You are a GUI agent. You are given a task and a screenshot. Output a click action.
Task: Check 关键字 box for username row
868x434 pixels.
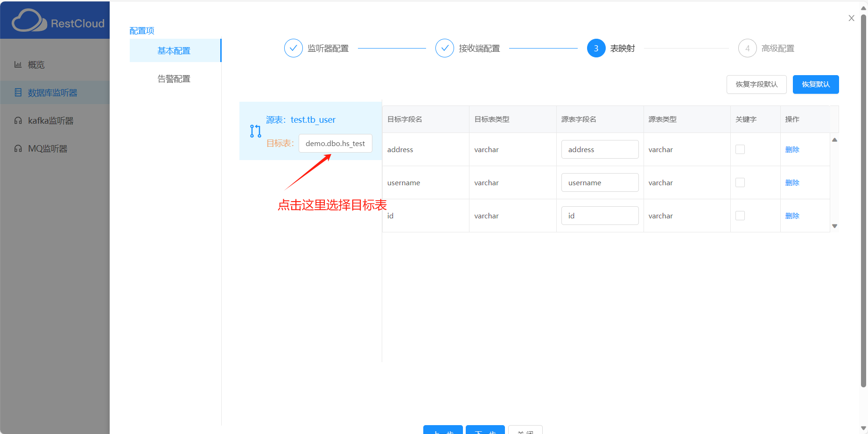740,182
